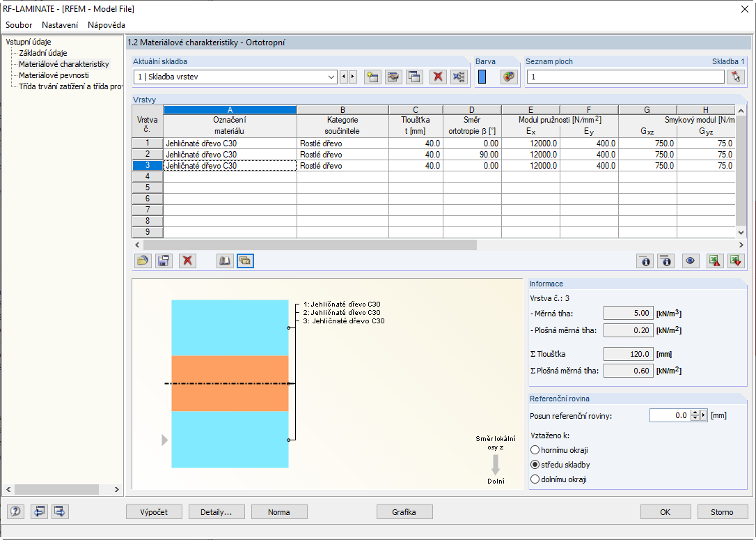This screenshot has width=756, height=540.
Task: Click the Norma button
Action: click(x=279, y=512)
